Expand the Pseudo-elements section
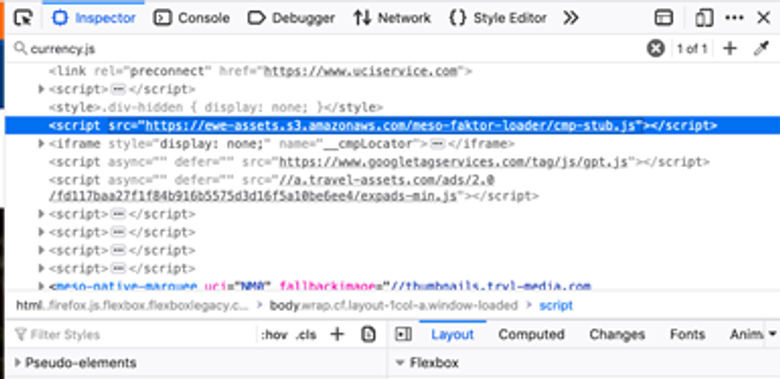Screen dimensions: 780x379 tap(75, 363)
